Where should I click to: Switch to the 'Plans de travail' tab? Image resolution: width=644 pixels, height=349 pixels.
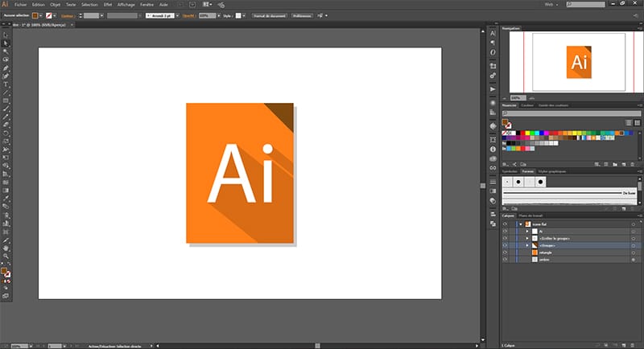point(530,216)
